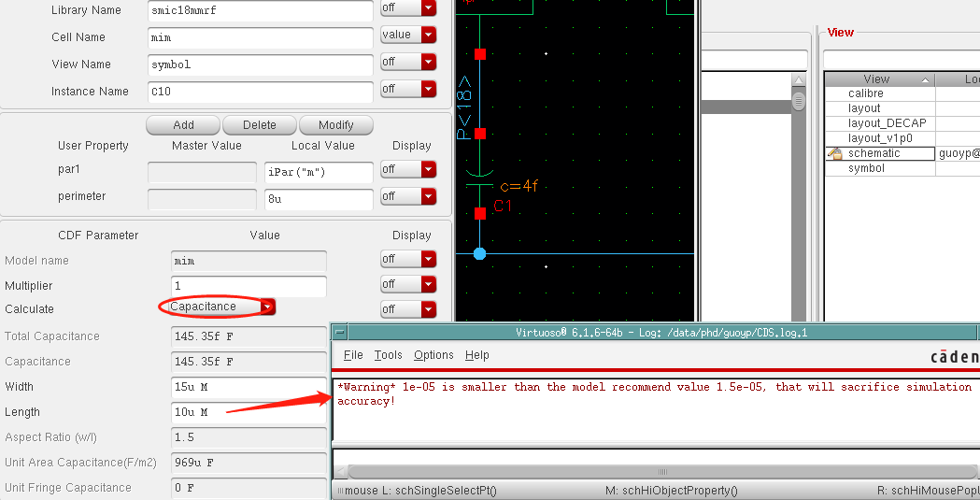Open the Tools menu in the log window

click(388, 355)
